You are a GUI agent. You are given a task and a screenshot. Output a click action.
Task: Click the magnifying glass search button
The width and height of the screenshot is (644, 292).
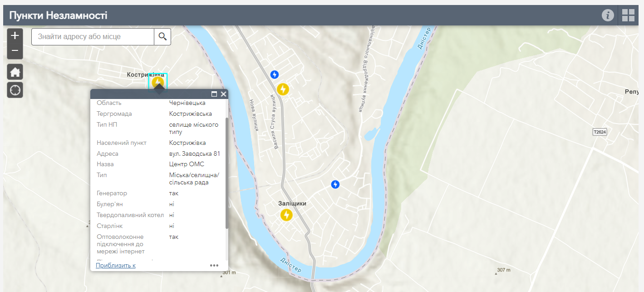(162, 37)
